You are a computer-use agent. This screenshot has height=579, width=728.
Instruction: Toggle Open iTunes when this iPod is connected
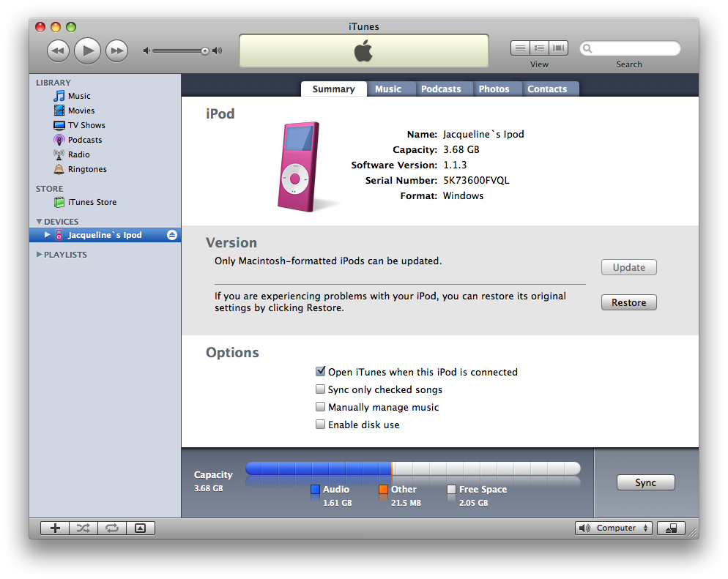click(320, 371)
